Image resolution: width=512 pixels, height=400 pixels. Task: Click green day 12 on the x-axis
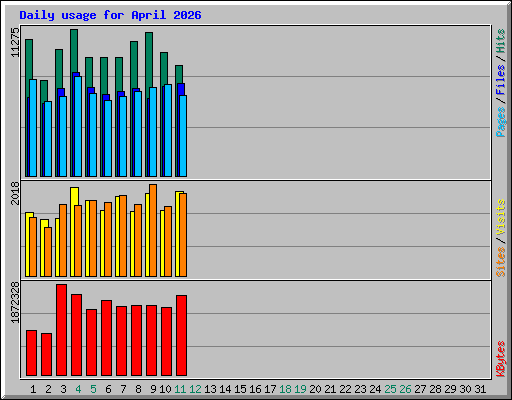tap(195, 389)
